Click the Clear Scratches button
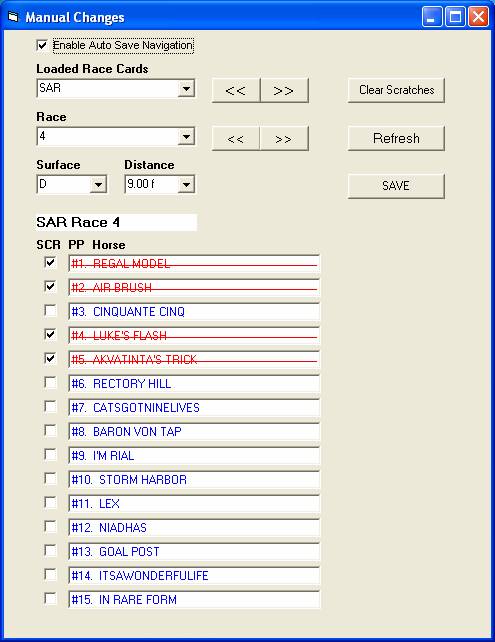Viewport: 495px width, 642px height. point(396,90)
